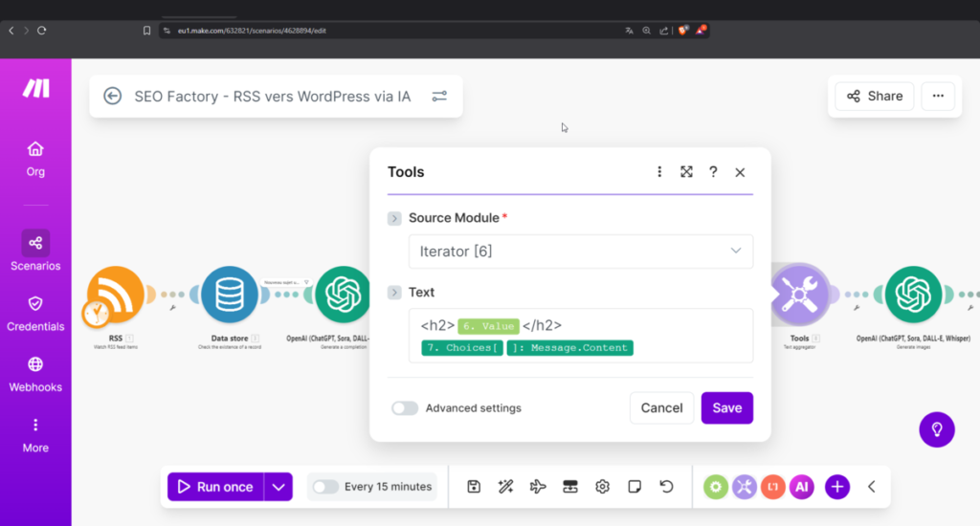Click the Save button in Tools dialog
980x526 pixels.
(726, 408)
